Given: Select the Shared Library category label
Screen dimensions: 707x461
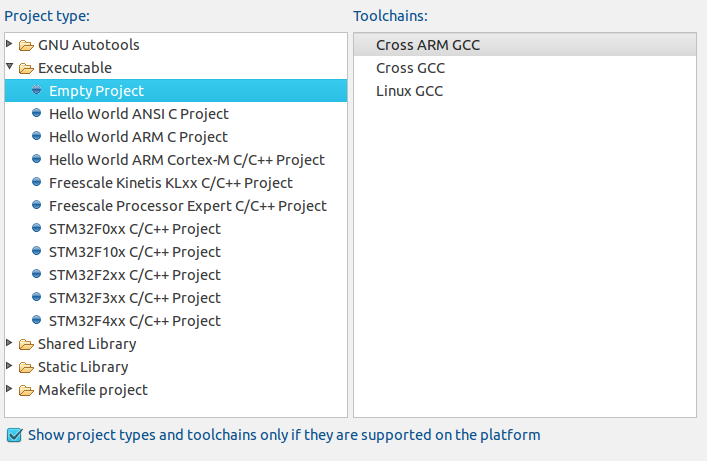Looking at the screenshot, I should click(x=87, y=344).
